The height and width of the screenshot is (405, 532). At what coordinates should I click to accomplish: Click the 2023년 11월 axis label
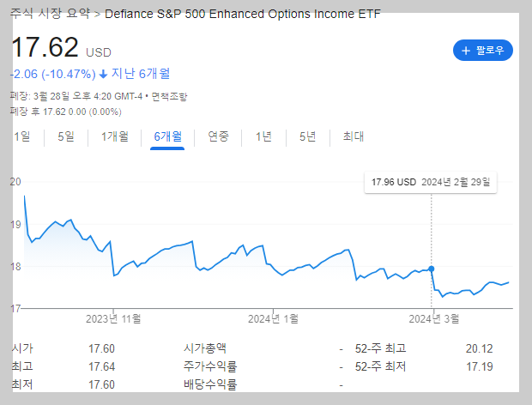click(113, 319)
